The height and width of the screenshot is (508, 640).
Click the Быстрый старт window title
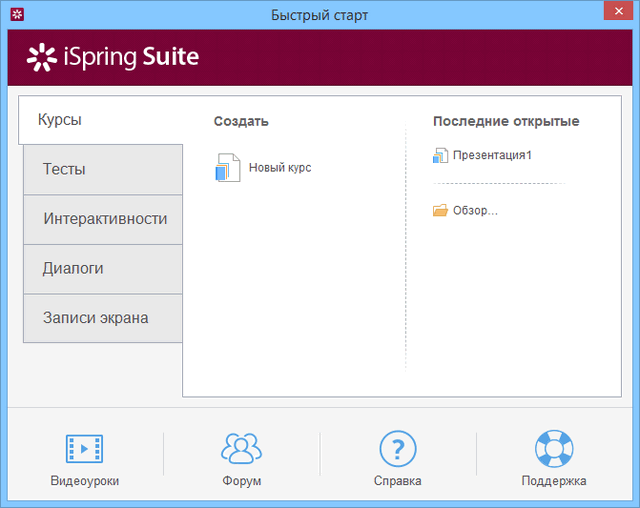[320, 15]
